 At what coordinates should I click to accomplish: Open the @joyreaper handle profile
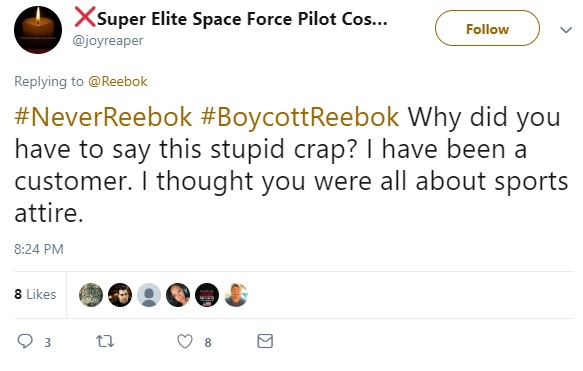[x=108, y=41]
